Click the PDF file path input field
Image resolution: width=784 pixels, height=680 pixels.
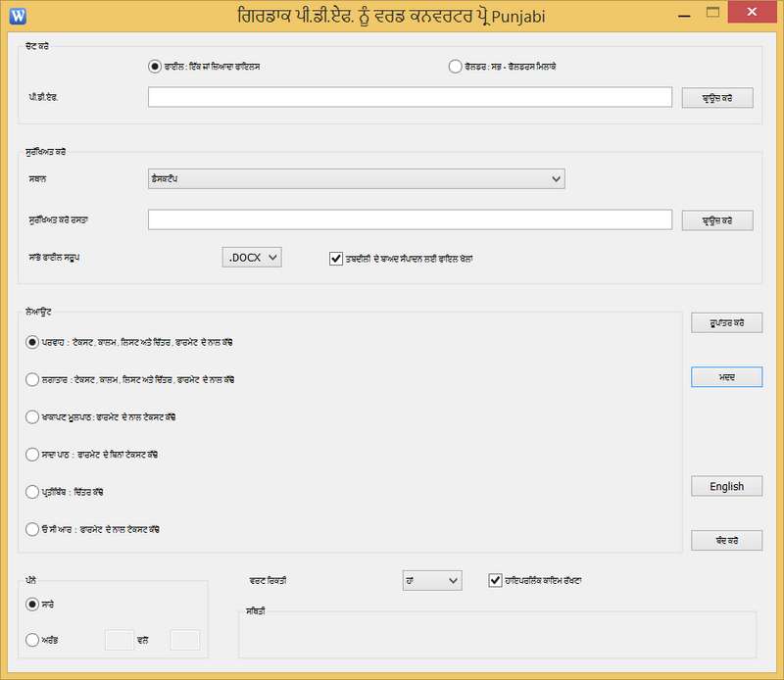[x=409, y=97]
